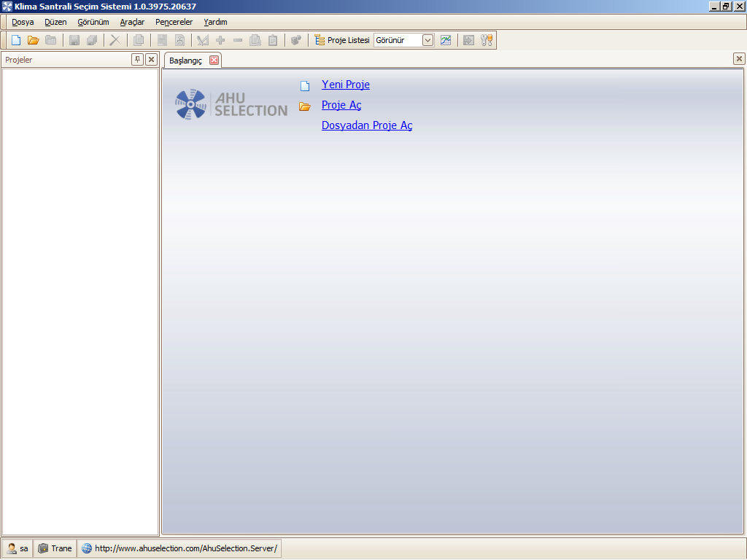The image size is (747, 560).
Task: Toggle the Proje Listesi button
Action: click(342, 41)
